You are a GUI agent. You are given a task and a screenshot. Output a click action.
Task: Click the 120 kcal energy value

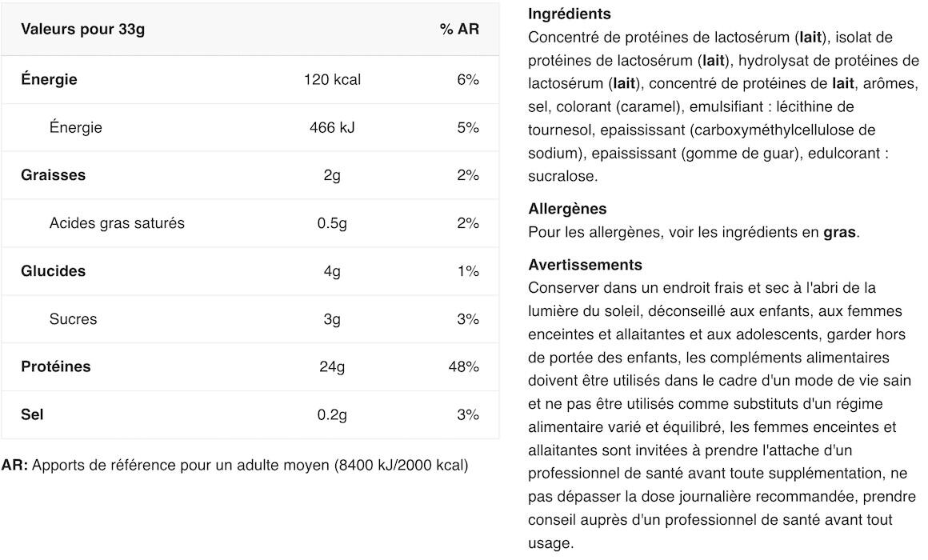coord(332,79)
